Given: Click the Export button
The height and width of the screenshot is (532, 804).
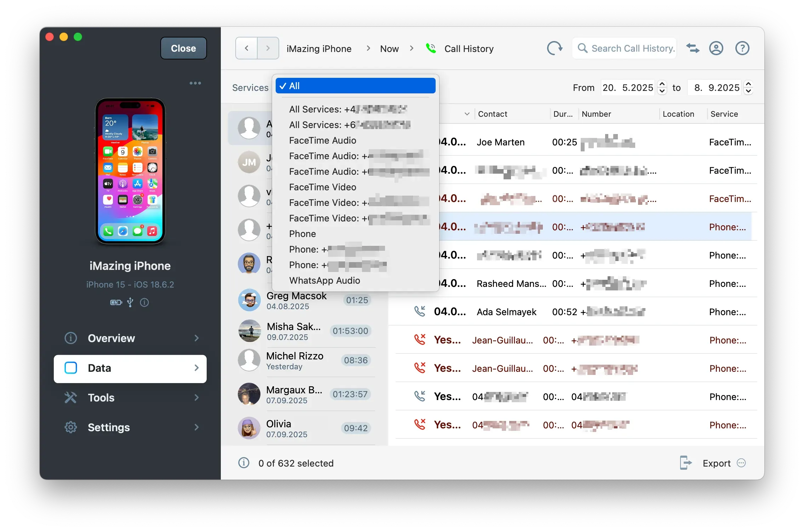Looking at the screenshot, I should (716, 463).
